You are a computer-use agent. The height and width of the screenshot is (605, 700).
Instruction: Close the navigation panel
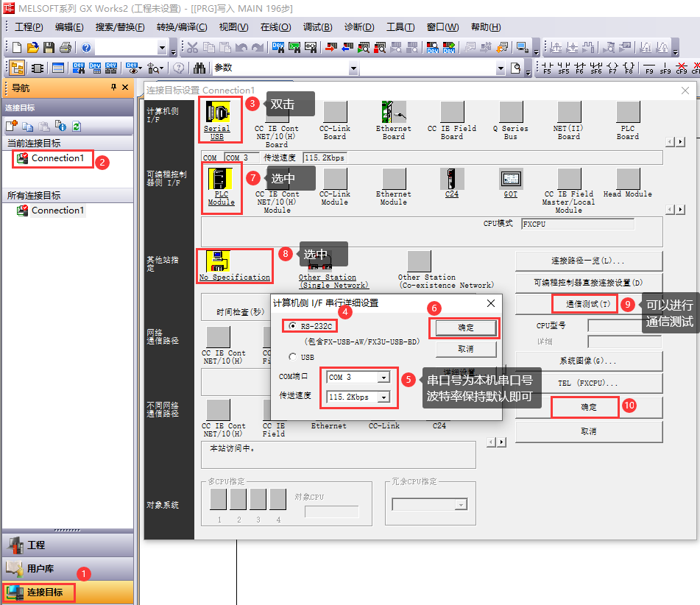125,88
